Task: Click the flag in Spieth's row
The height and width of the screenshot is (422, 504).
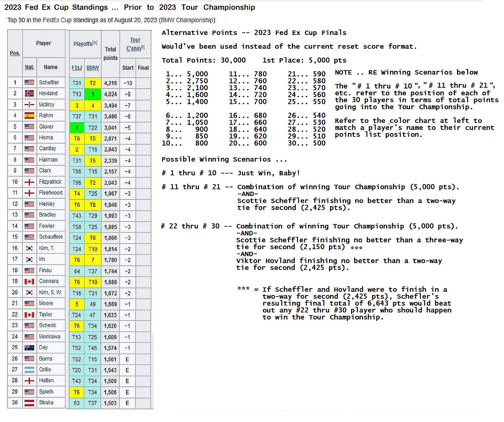Action: 29,392
